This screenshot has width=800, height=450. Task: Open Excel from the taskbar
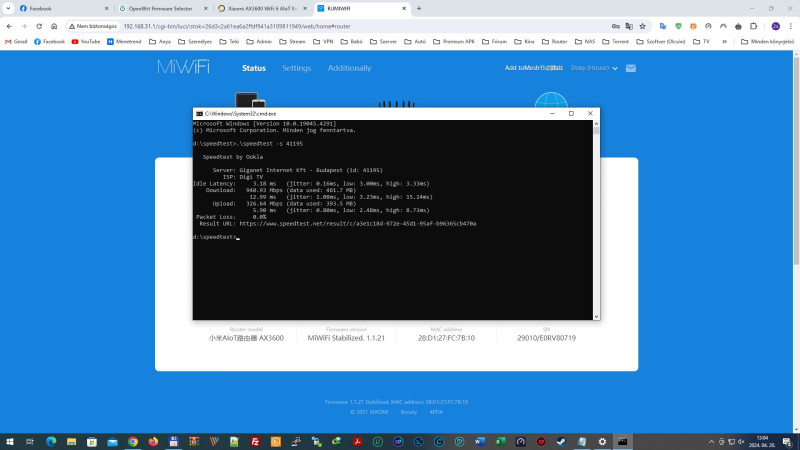[500, 441]
